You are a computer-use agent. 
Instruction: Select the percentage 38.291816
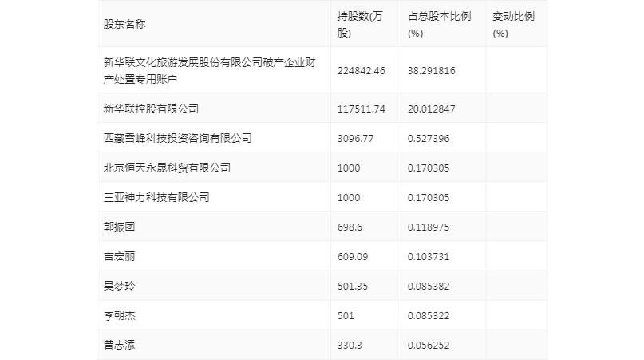(431, 71)
